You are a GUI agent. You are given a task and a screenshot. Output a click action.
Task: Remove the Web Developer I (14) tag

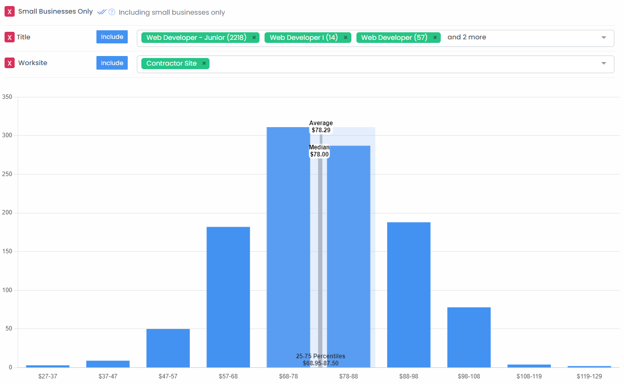345,37
